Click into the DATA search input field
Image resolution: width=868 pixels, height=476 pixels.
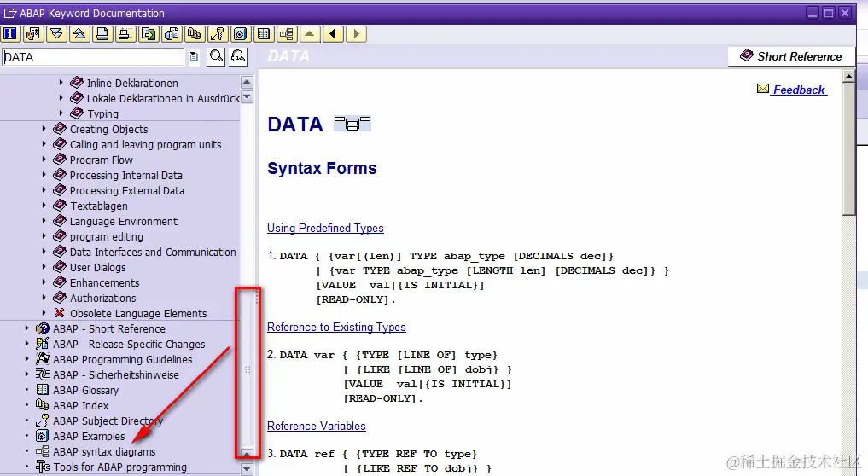(x=93, y=57)
